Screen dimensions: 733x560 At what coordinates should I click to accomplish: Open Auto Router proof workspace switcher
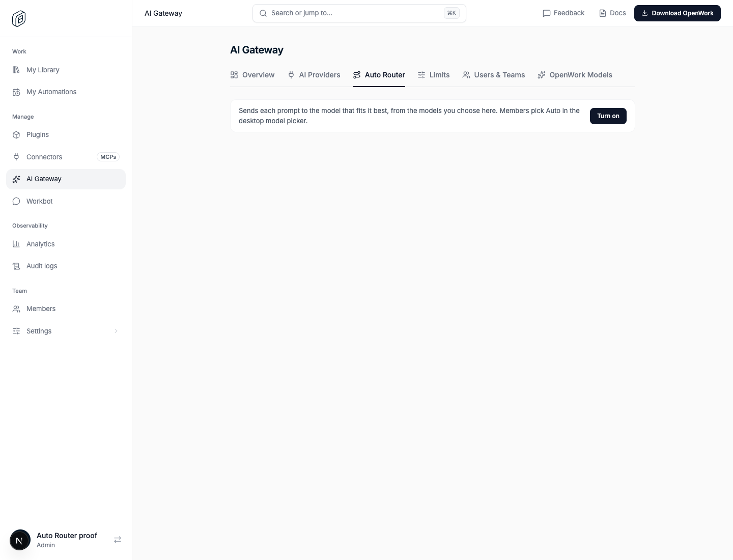pos(66,540)
